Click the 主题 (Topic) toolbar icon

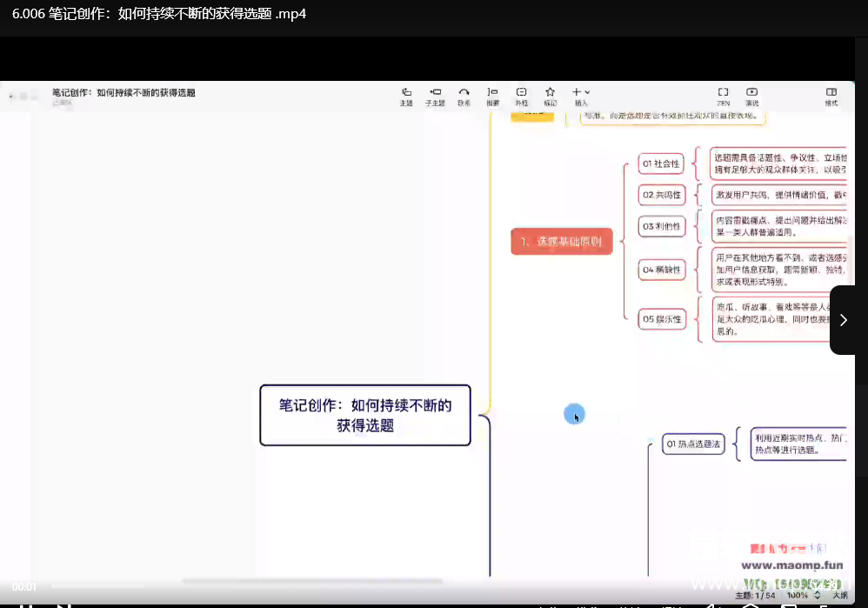(406, 95)
